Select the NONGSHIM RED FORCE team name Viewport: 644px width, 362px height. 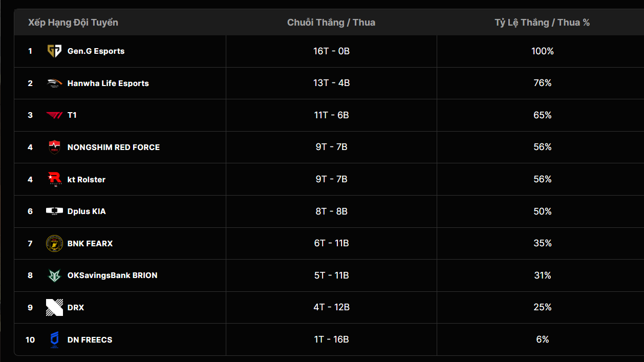tap(114, 147)
